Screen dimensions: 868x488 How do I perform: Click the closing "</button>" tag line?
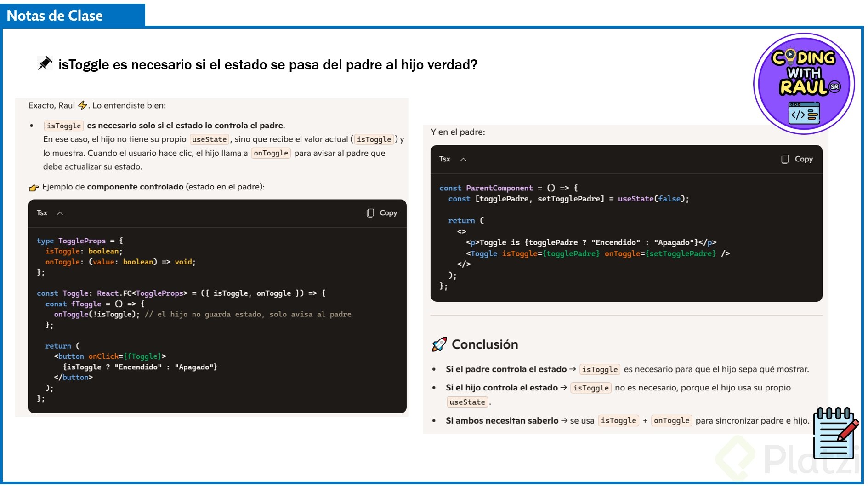pyautogui.click(x=74, y=377)
